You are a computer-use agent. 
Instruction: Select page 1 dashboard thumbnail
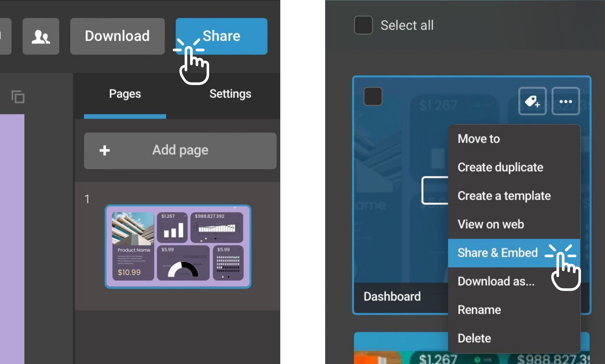tap(178, 246)
